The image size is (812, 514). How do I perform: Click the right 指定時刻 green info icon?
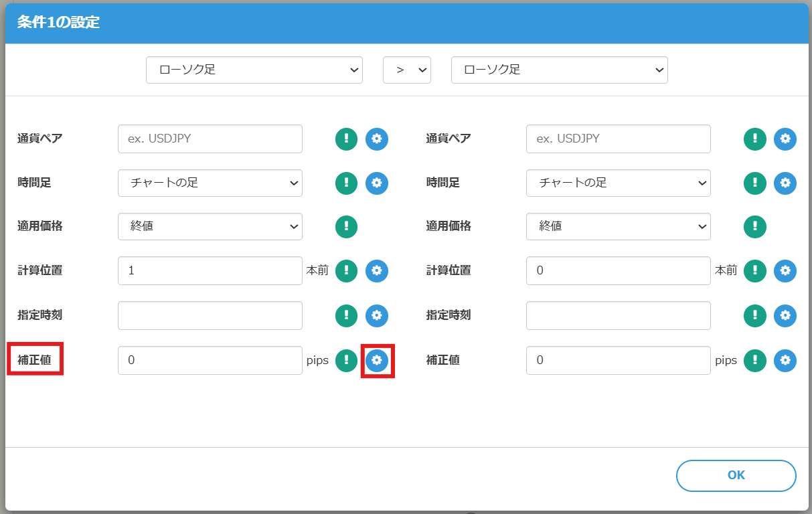point(754,315)
